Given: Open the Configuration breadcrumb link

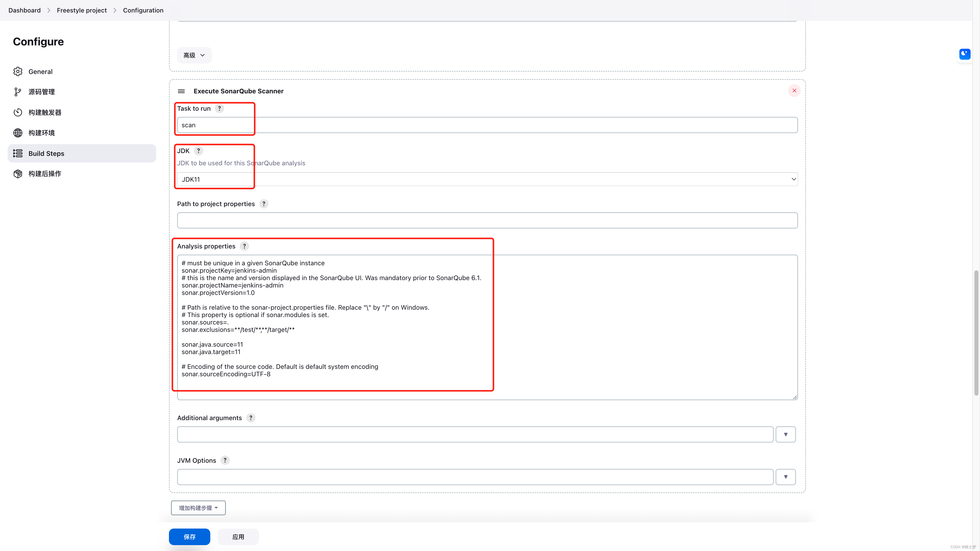Looking at the screenshot, I should [x=143, y=10].
